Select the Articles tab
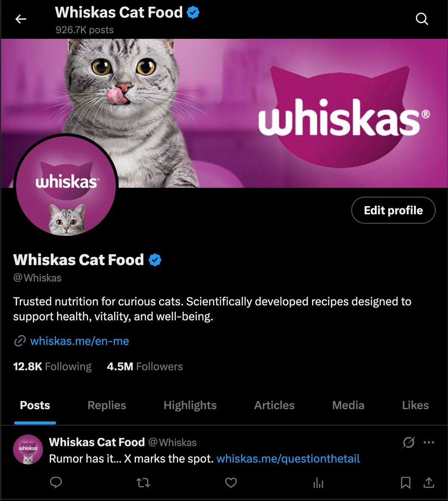 pos(274,405)
